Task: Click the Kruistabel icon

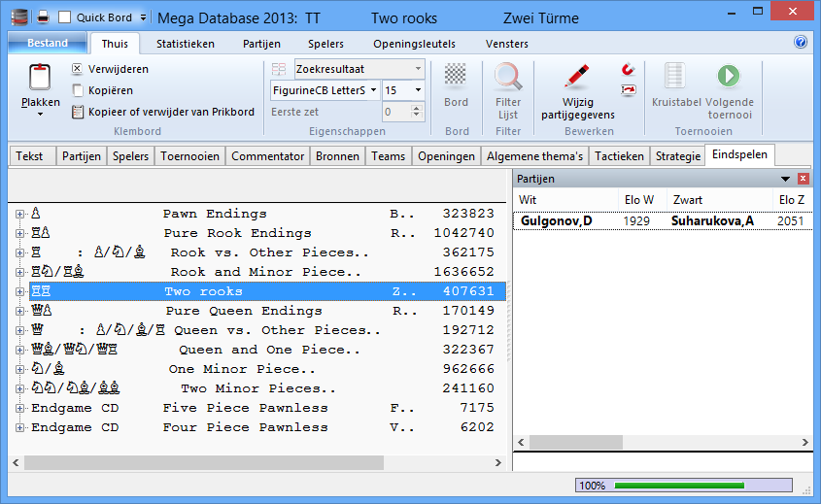Action: pyautogui.click(x=675, y=77)
